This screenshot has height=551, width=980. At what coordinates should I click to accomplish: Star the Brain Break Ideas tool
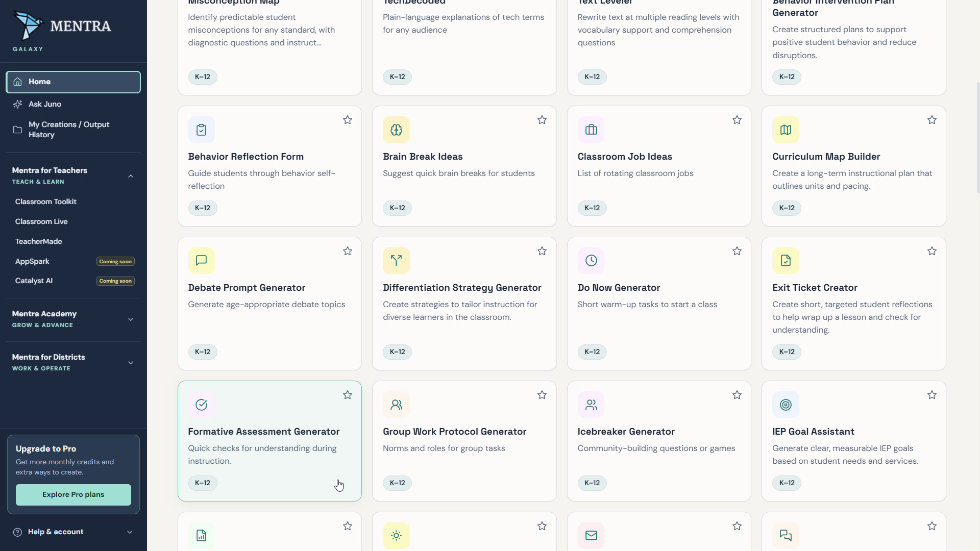point(542,120)
